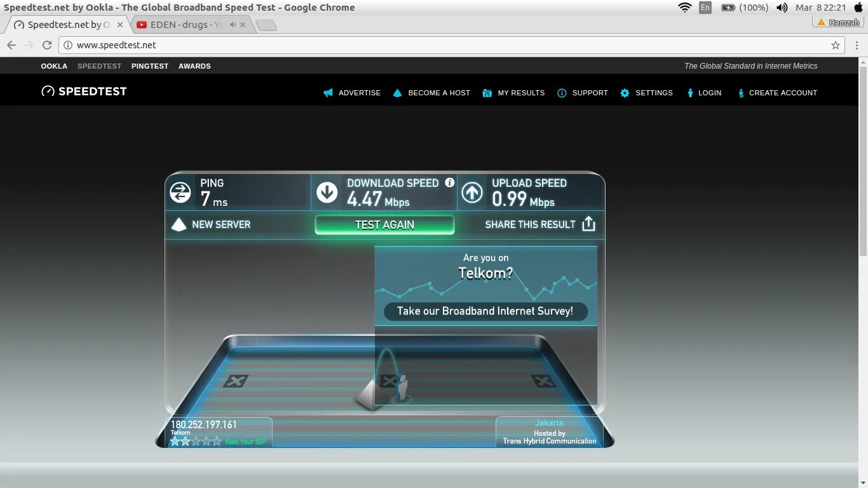Open the CREATE ACCOUNT link
Viewport: 868px width, 488px height.
coord(783,93)
